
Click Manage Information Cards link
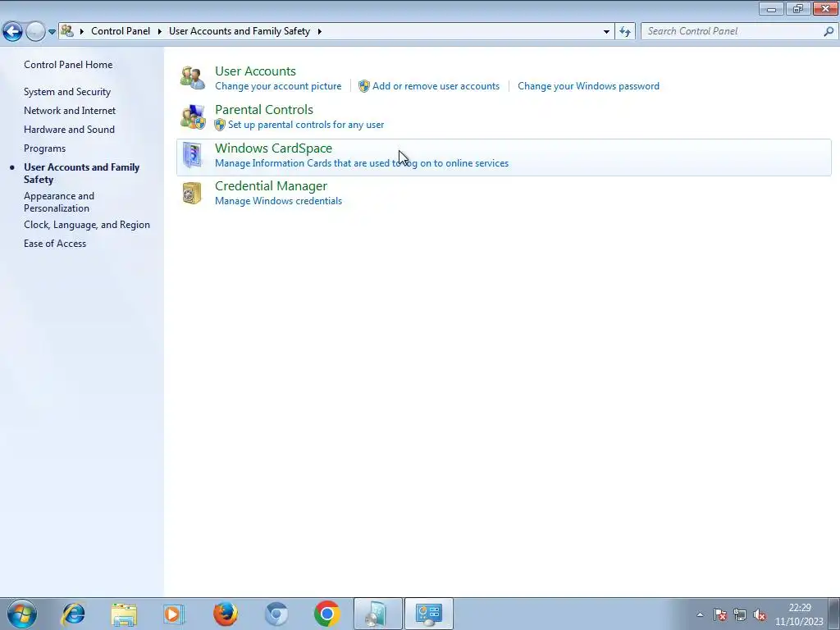(362, 163)
